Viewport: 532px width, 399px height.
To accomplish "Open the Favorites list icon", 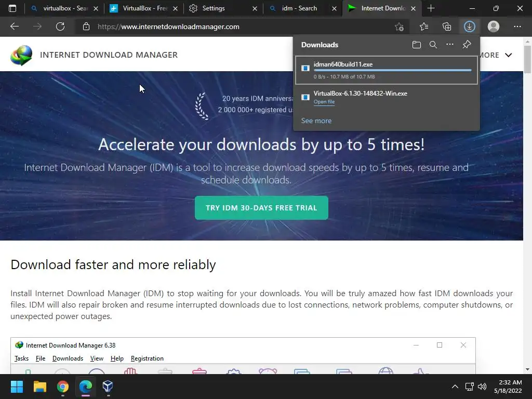I will 424,26.
